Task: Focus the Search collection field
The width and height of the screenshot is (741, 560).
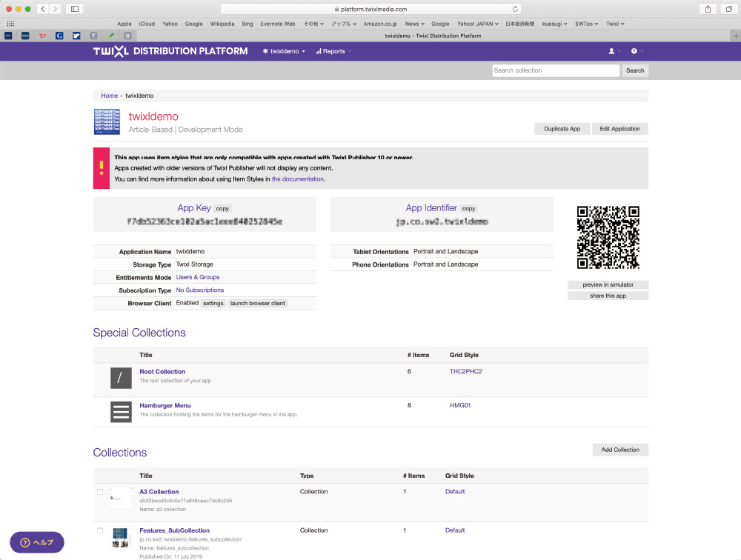Action: click(556, 70)
